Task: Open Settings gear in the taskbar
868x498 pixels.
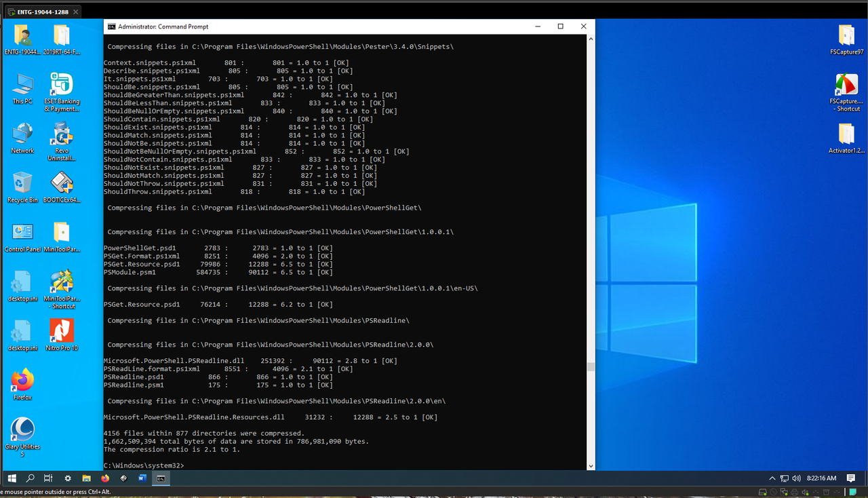Action: click(68, 478)
